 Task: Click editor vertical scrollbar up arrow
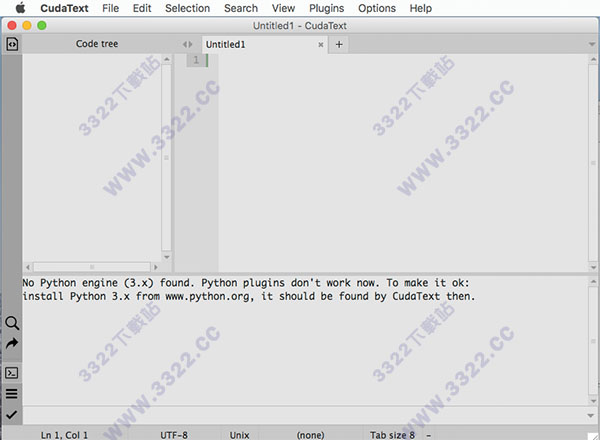[x=593, y=59]
